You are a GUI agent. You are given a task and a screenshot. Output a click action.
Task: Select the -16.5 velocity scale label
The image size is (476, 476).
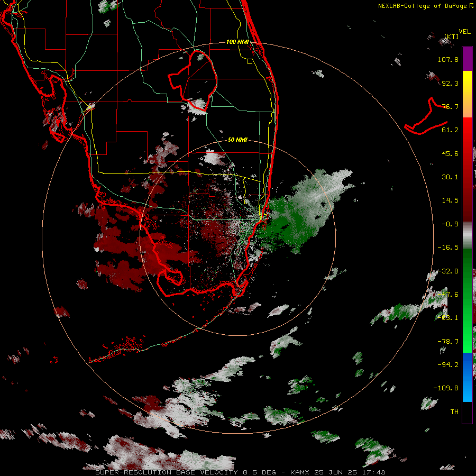pyautogui.click(x=448, y=248)
